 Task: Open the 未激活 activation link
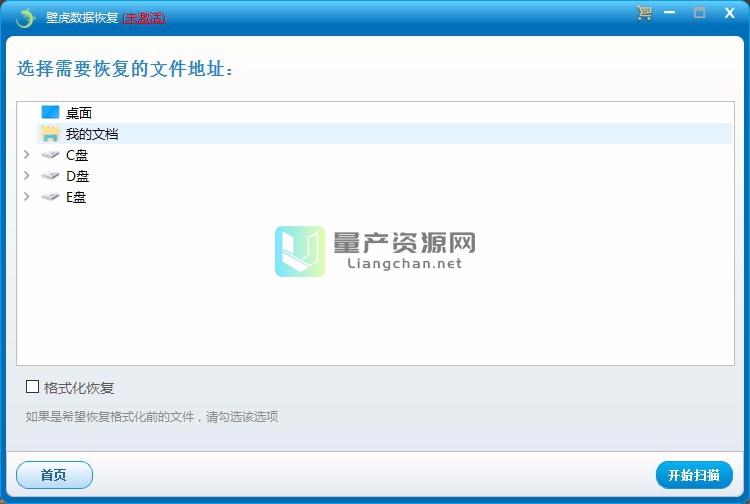tap(144, 18)
